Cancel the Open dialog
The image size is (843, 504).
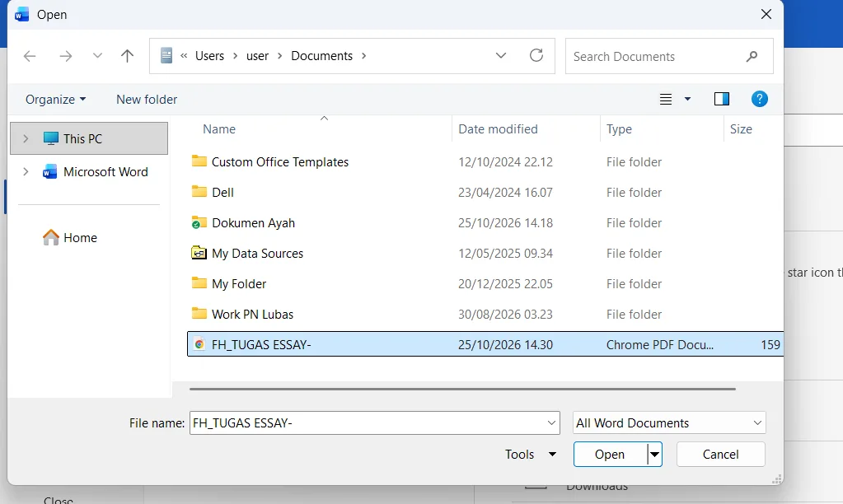tap(720, 455)
